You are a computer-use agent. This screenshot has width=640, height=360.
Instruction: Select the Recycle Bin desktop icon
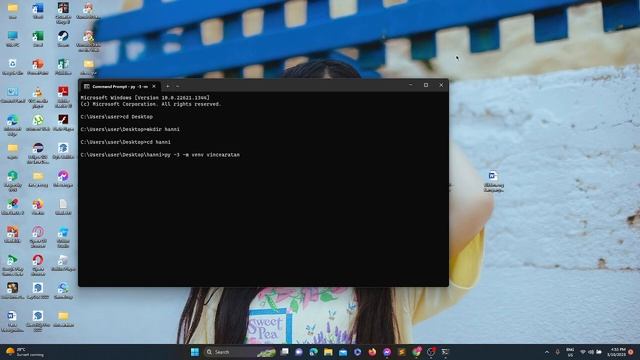(x=13, y=67)
